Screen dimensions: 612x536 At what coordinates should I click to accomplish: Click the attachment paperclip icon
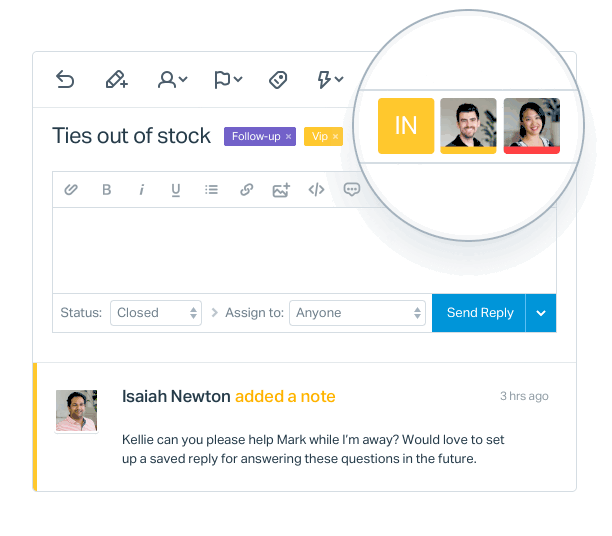click(x=71, y=190)
